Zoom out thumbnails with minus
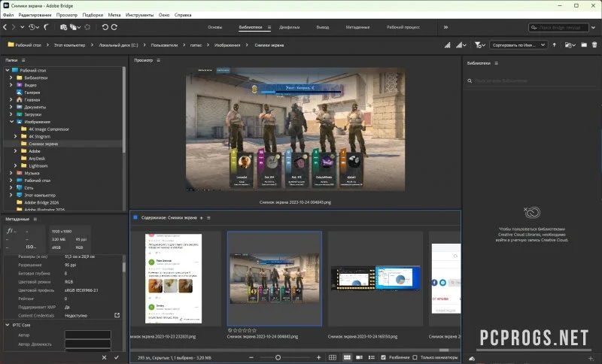Image resolution: width=602 pixels, height=364 pixels. (x=251, y=357)
